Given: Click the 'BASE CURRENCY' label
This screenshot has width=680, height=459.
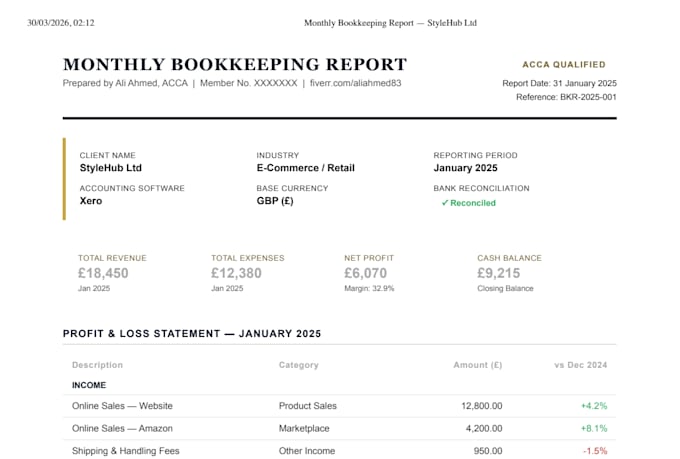Looking at the screenshot, I should coord(292,188).
